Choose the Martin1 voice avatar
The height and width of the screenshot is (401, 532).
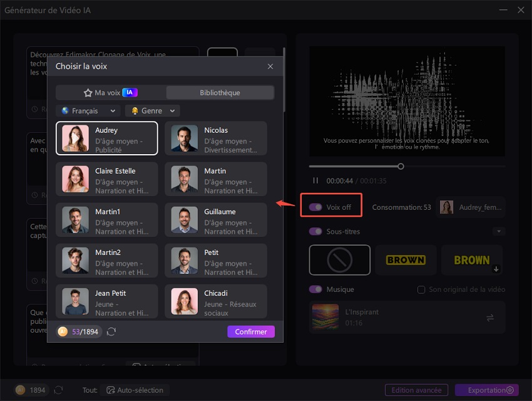[75, 220]
